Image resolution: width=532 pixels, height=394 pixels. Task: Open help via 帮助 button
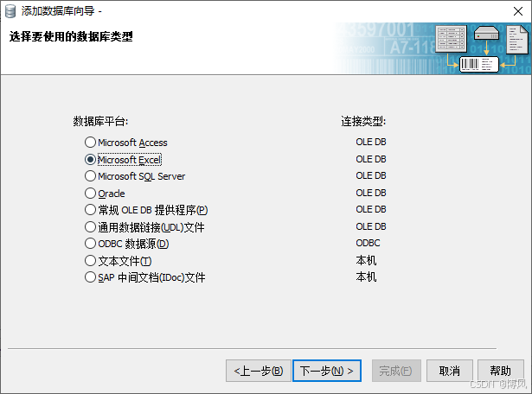tap(501, 371)
